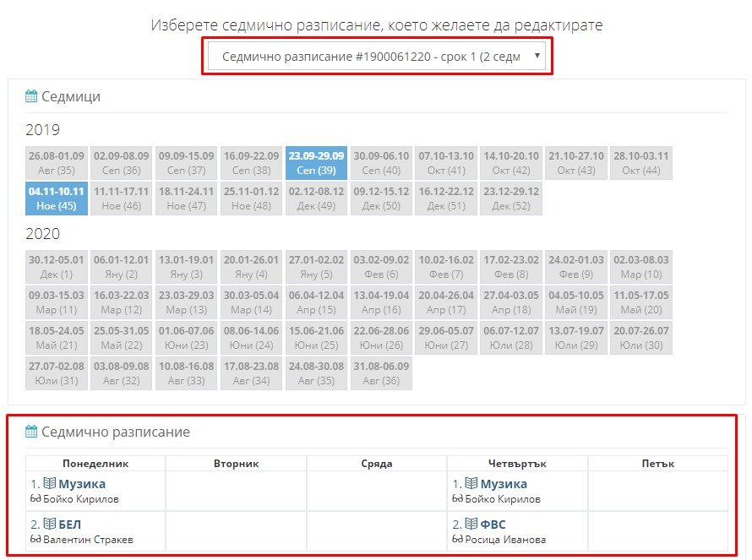Select week 26.08-01.09 Авг (35) in 2019
Image resolution: width=752 pixels, height=560 pixels.
coord(57,163)
